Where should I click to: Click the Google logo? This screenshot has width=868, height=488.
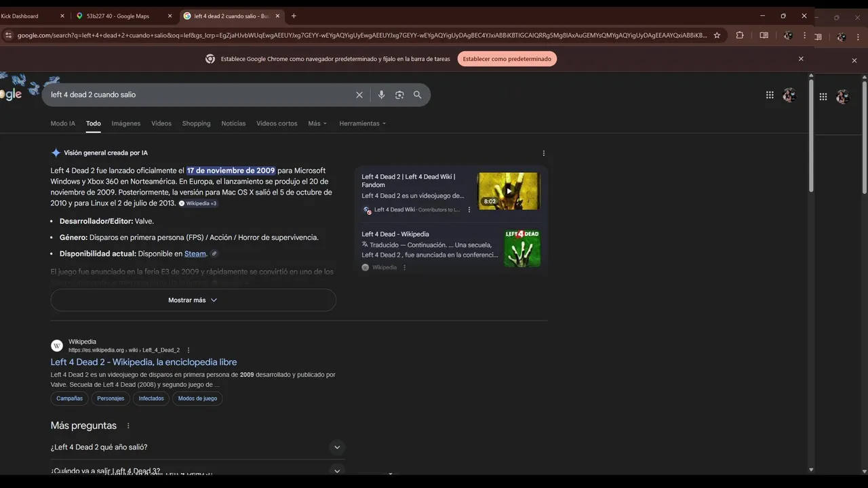pyautogui.click(x=11, y=95)
